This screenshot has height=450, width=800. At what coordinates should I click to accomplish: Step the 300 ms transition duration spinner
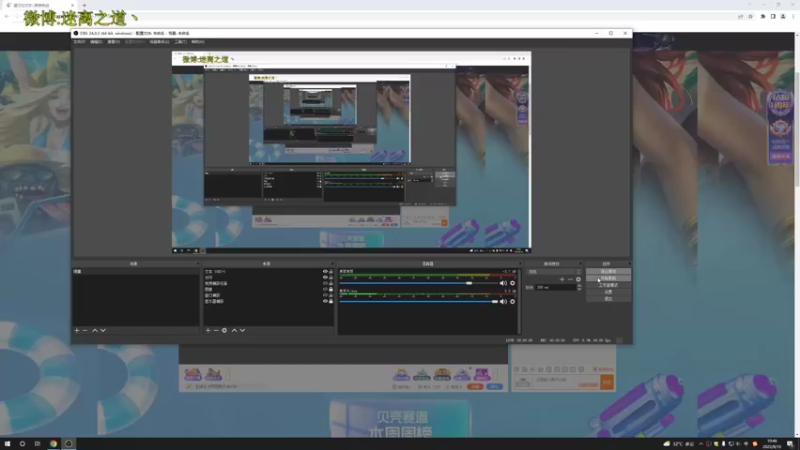[579, 288]
